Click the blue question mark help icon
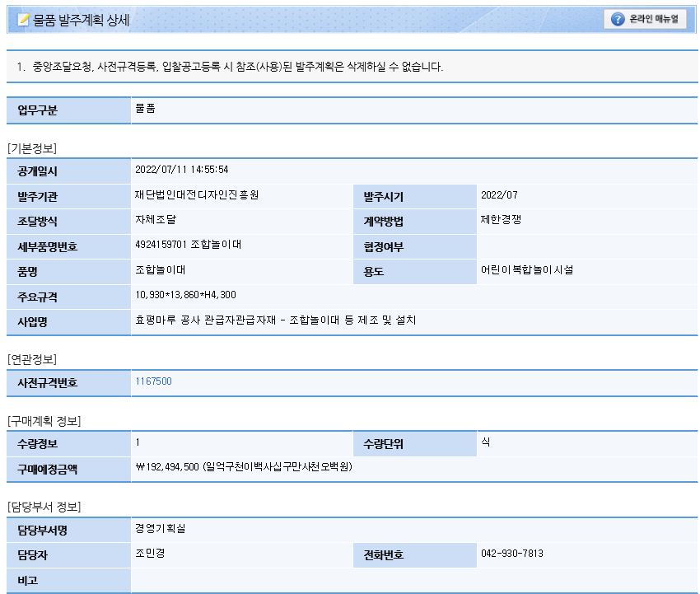 click(618, 19)
